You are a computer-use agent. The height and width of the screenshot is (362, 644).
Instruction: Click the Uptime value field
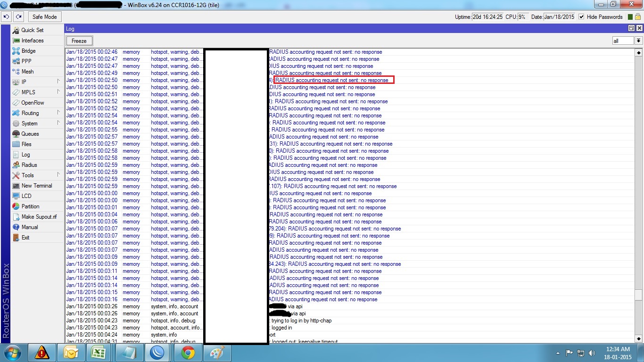(x=487, y=17)
